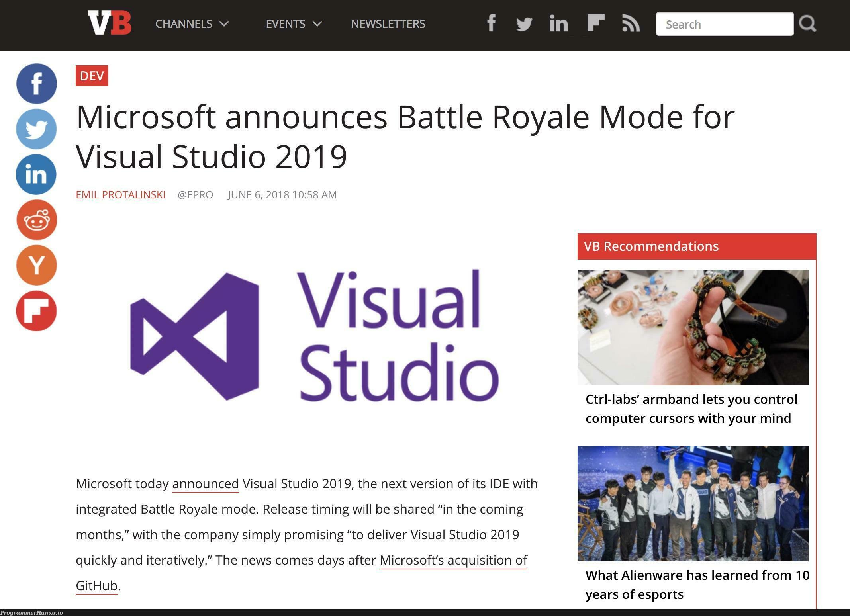
Task: Open 'What Alienware has learned' headline
Action: point(697,585)
